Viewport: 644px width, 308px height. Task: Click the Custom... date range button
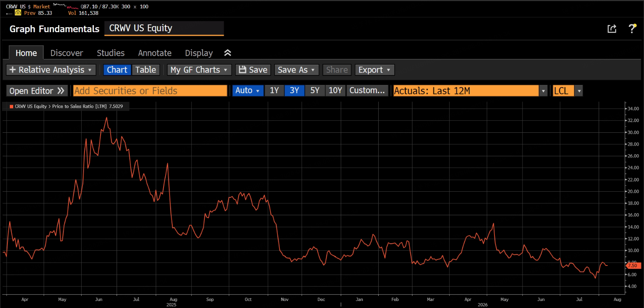(x=368, y=91)
